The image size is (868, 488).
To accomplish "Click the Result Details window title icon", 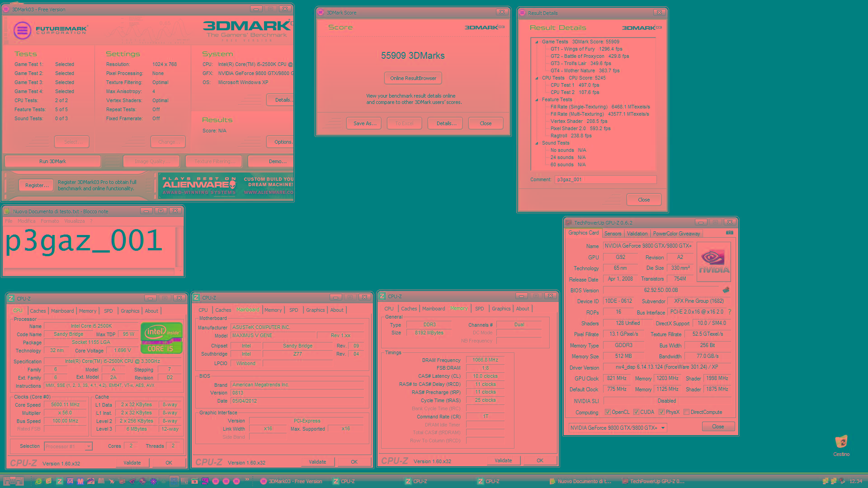I will pos(523,13).
